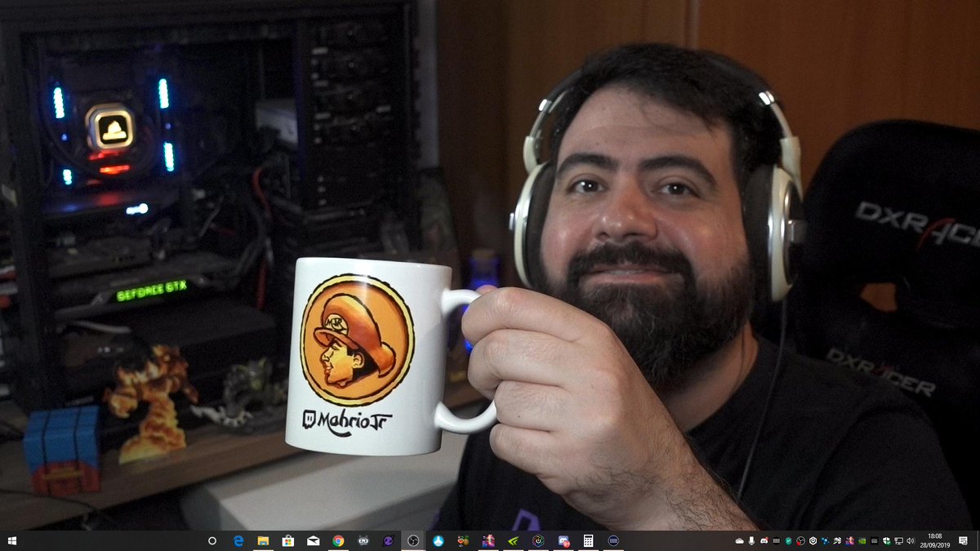Open File Explorer from taskbar
The height and width of the screenshot is (551, 980).
tap(263, 540)
